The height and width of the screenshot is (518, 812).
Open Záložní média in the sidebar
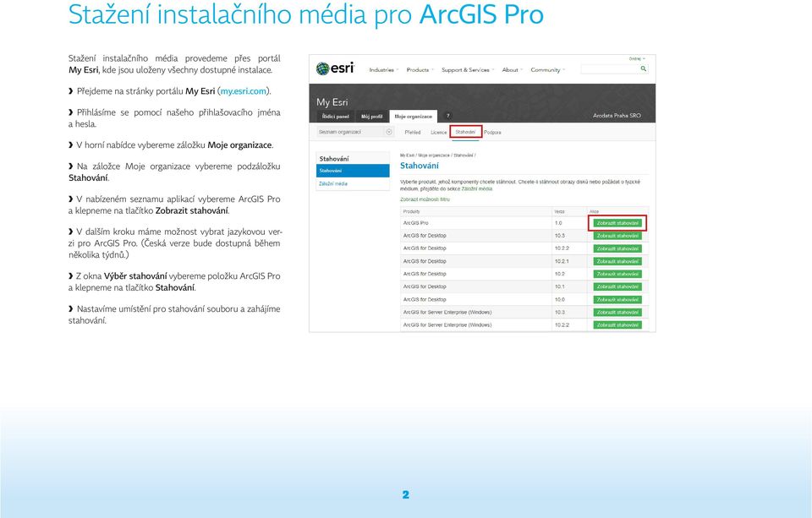click(x=333, y=183)
